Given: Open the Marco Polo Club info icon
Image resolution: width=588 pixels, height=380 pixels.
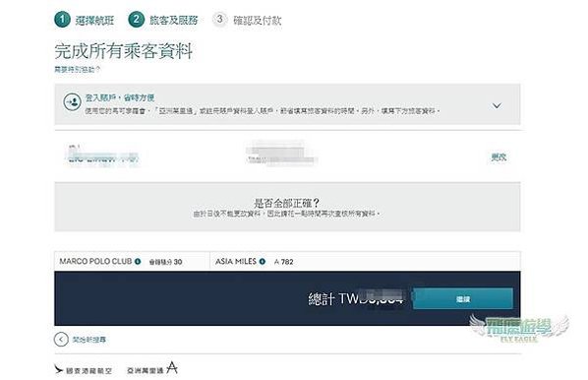Looking at the screenshot, I should click(138, 261).
